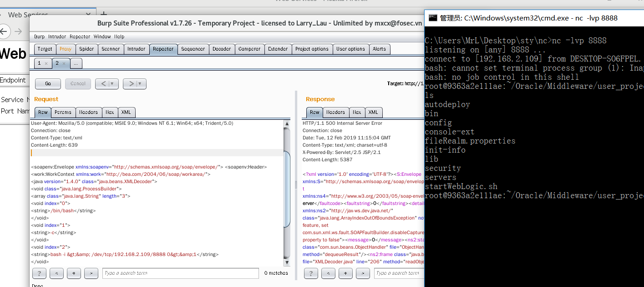
Task: Click the response search previous-match button
Action: 328,273
